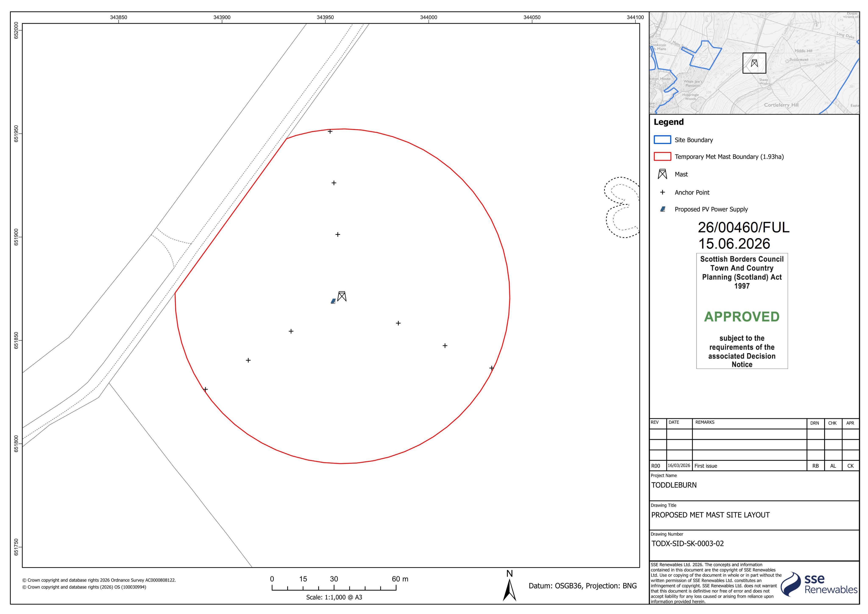Click the green APPROVED stamp text
Image resolution: width=868 pixels, height=614 pixels.
[x=742, y=316]
